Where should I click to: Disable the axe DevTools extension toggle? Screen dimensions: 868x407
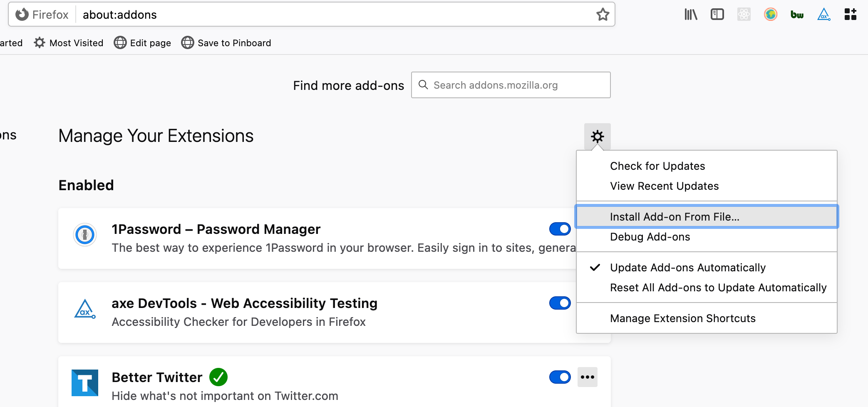coord(560,303)
